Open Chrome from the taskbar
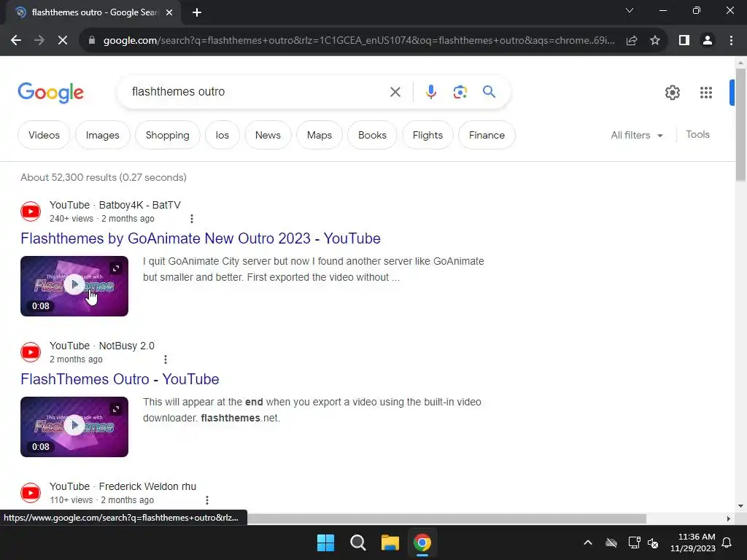Viewport: 747px width, 560px height. click(x=422, y=542)
